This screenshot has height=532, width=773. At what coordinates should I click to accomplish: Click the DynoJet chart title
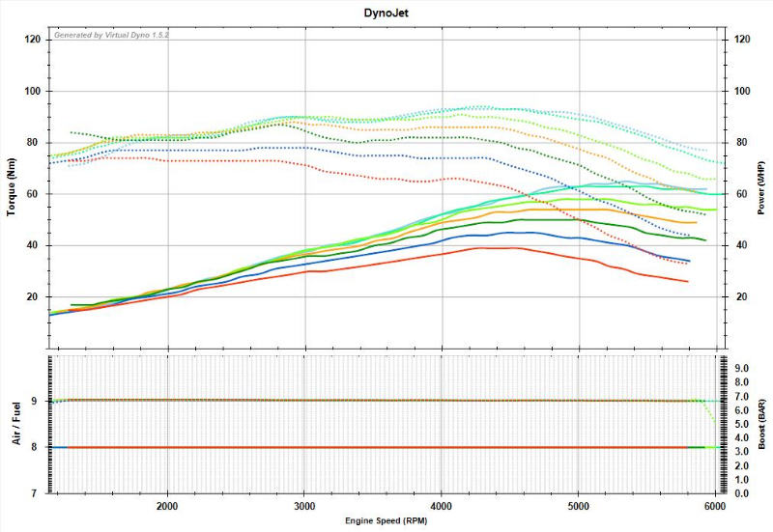tap(386, 13)
